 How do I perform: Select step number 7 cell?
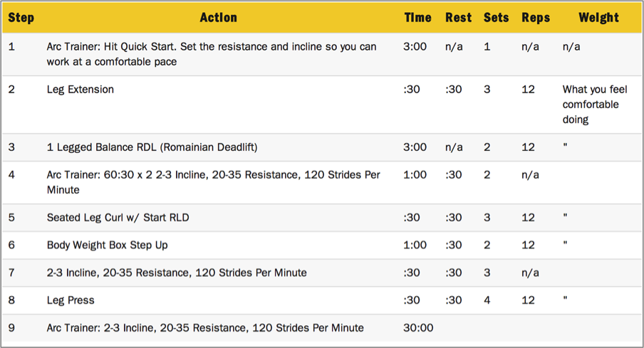coord(11,273)
